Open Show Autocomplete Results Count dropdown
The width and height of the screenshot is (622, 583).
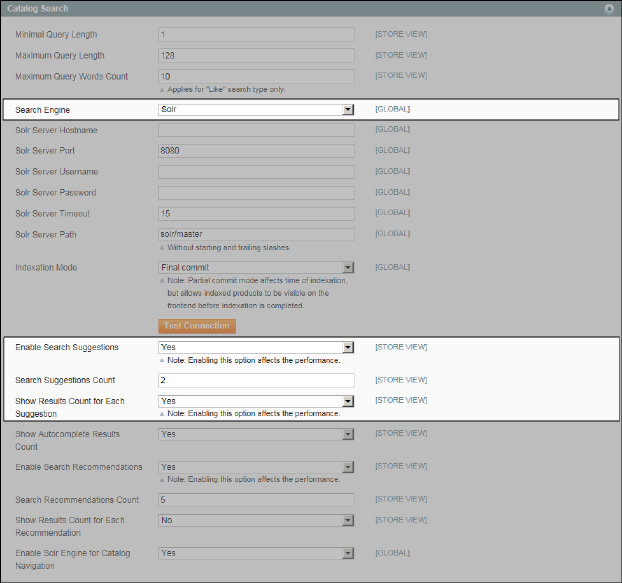click(x=256, y=434)
